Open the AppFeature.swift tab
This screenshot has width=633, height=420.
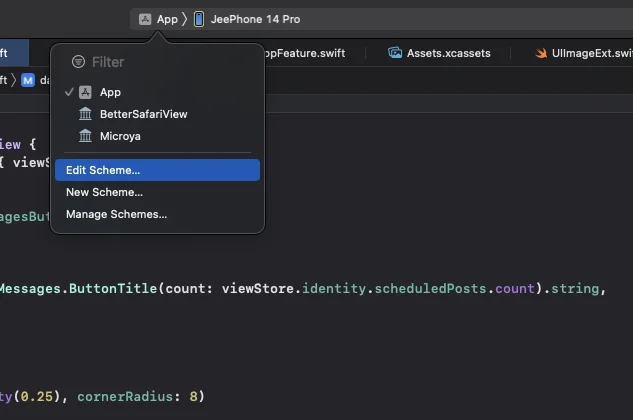[x=303, y=53]
